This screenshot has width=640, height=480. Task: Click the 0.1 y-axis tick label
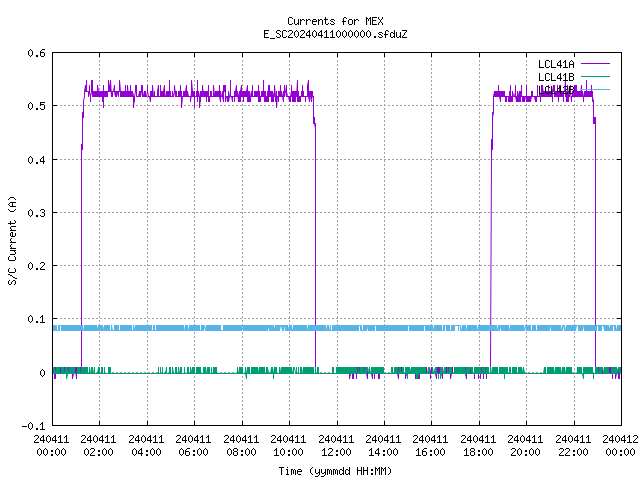pos(36,319)
